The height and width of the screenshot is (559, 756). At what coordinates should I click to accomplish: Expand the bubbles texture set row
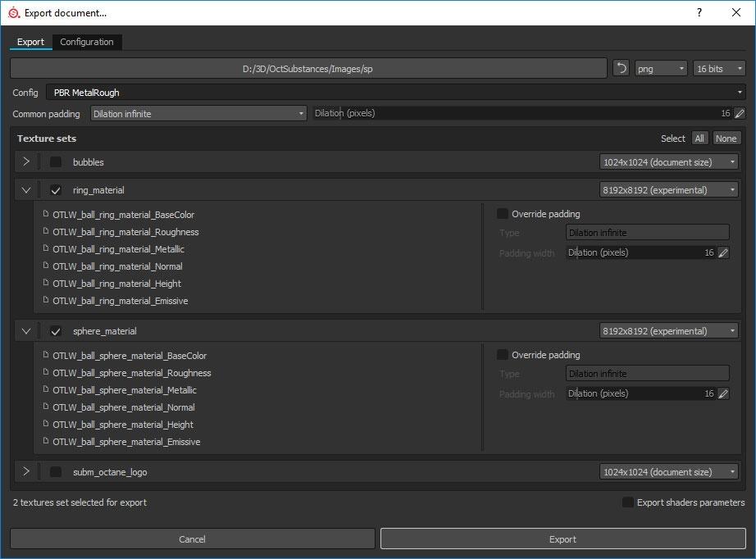pyautogui.click(x=26, y=161)
